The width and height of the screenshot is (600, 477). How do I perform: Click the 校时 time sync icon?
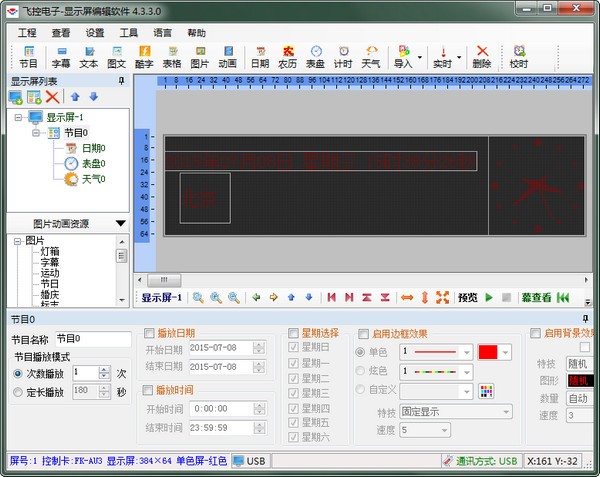point(518,55)
